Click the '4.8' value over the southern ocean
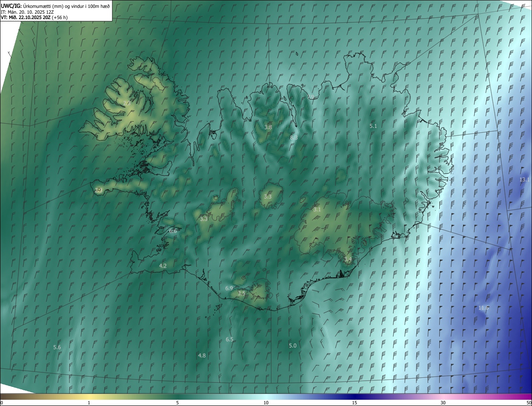This screenshot has width=532, height=406. [202, 356]
